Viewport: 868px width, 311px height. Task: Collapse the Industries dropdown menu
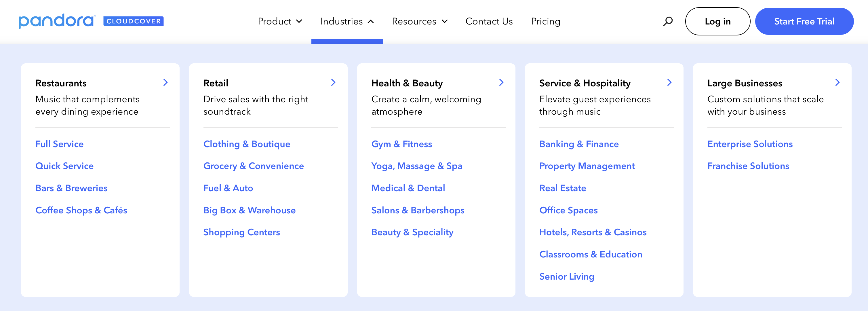347,21
